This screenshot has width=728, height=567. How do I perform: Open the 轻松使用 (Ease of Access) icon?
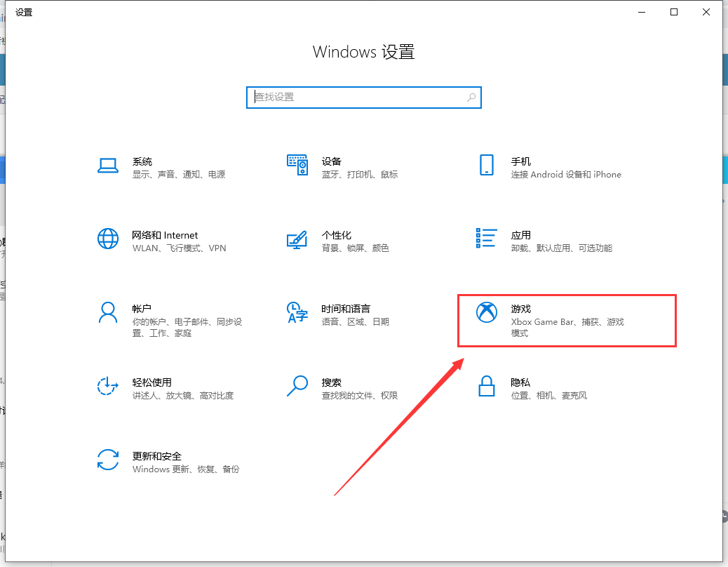pyautogui.click(x=108, y=386)
